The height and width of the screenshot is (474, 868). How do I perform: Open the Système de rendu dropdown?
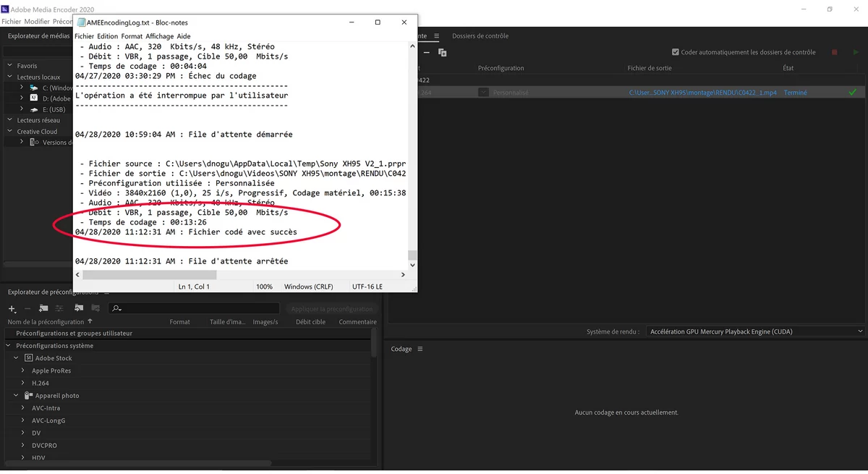coord(754,331)
